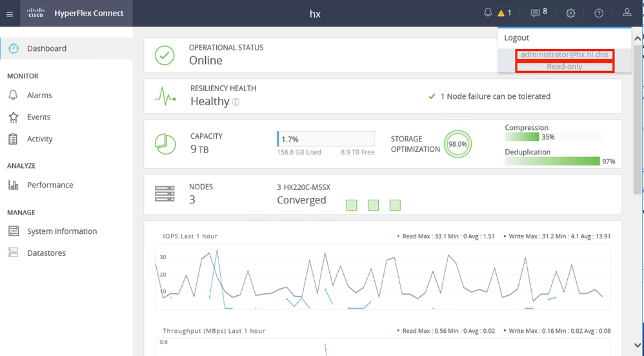Click the cluster name hx in header

tap(315, 14)
